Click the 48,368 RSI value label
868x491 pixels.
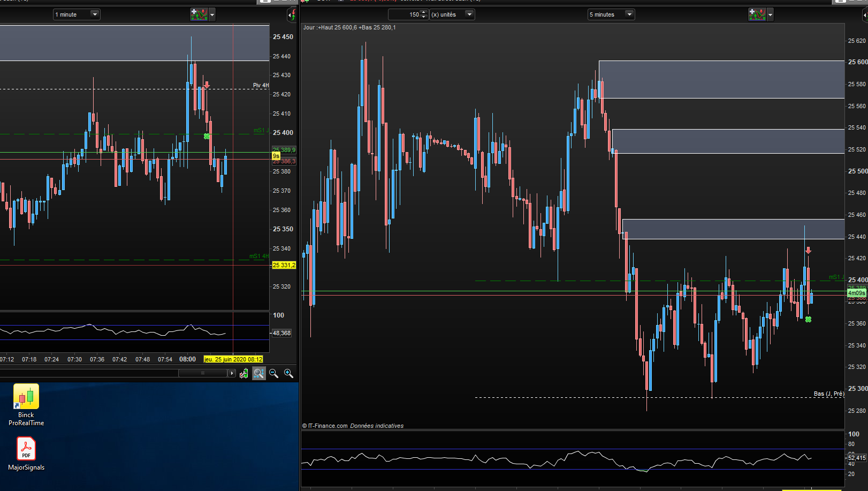(281, 333)
